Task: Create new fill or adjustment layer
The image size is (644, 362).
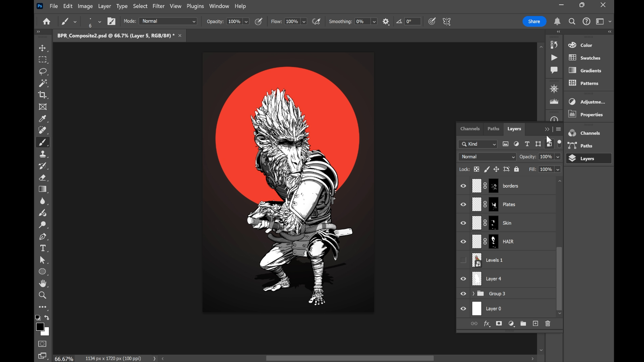Action: [512, 324]
